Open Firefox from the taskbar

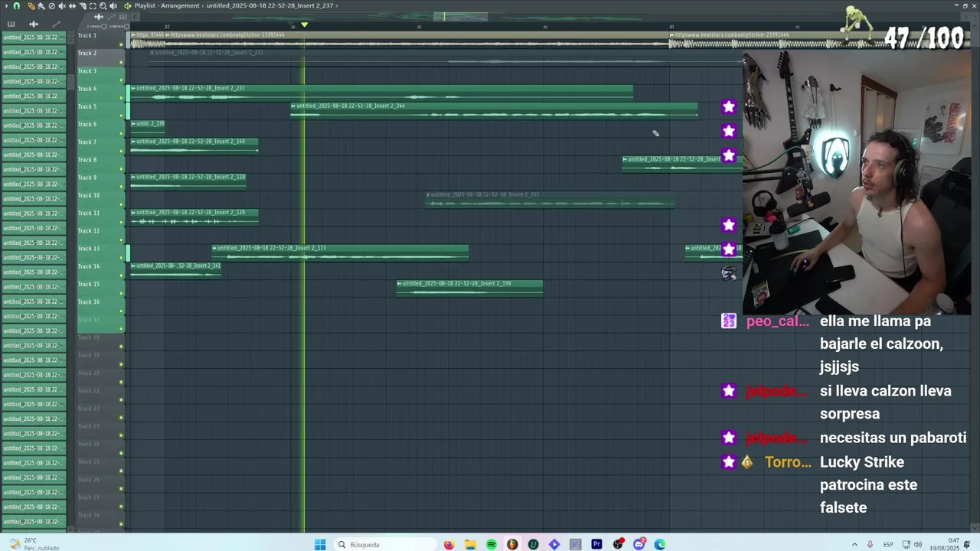(449, 544)
